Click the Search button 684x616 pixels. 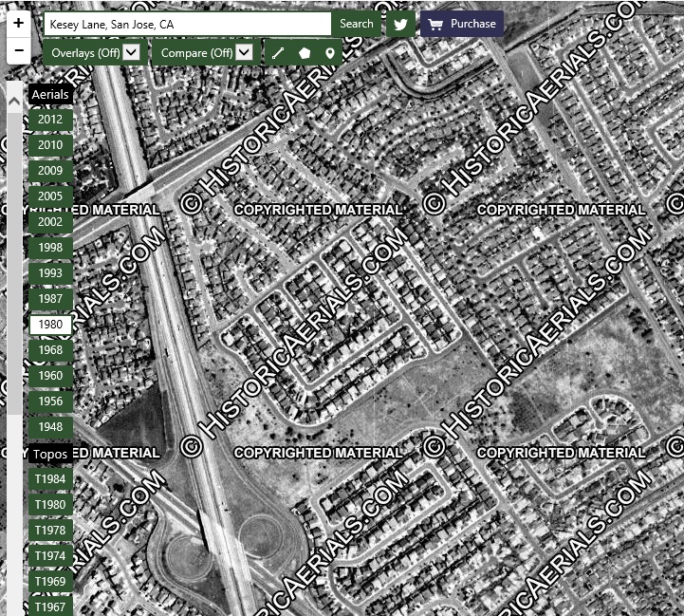pyautogui.click(x=357, y=24)
